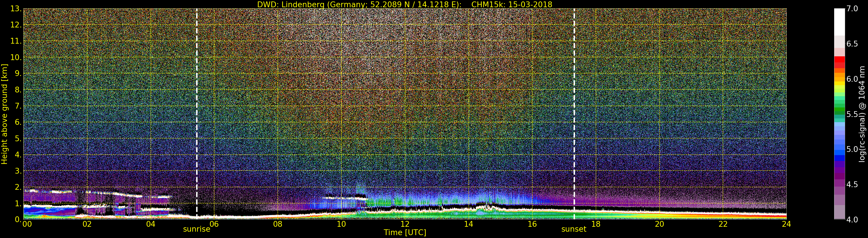The height and width of the screenshot is (238, 868).
Task: Click the height axis tick label '4.'
Action: pos(18,155)
